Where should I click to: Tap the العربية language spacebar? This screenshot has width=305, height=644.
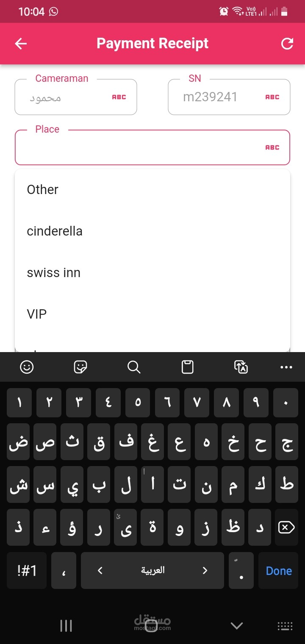click(152, 571)
